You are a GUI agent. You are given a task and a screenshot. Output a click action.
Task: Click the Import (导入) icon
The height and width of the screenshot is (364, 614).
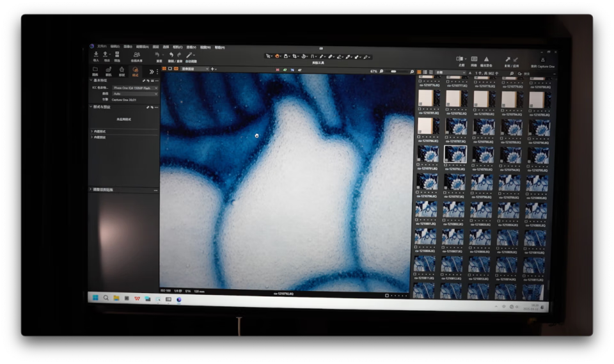[96, 56]
